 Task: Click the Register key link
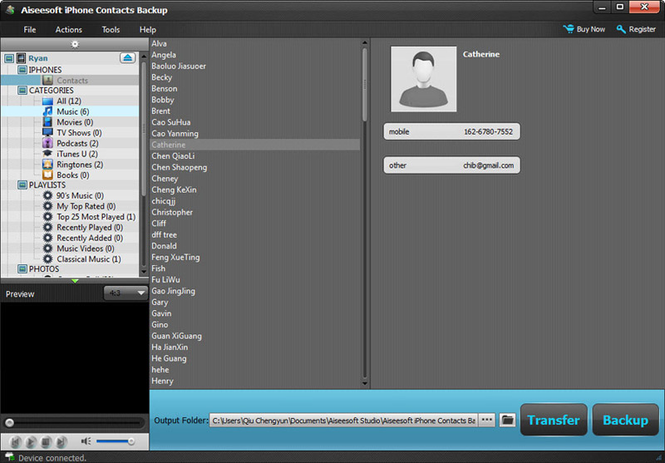pyautogui.click(x=636, y=29)
